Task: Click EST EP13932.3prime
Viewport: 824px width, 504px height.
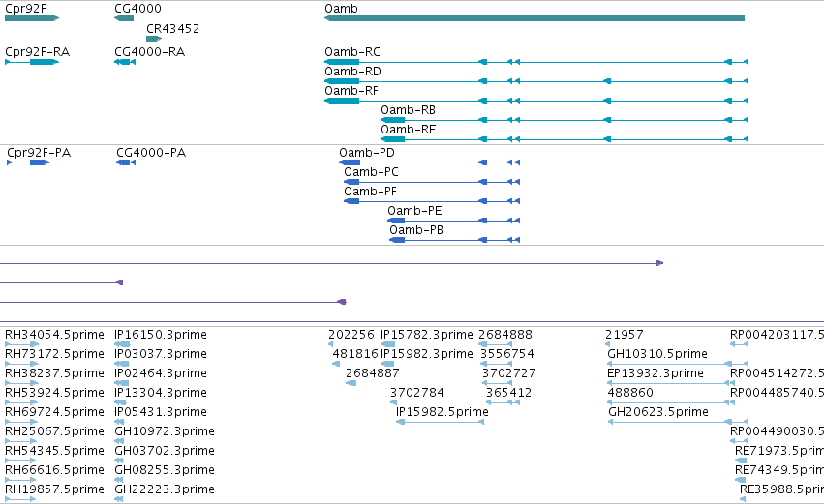Action: point(656,373)
